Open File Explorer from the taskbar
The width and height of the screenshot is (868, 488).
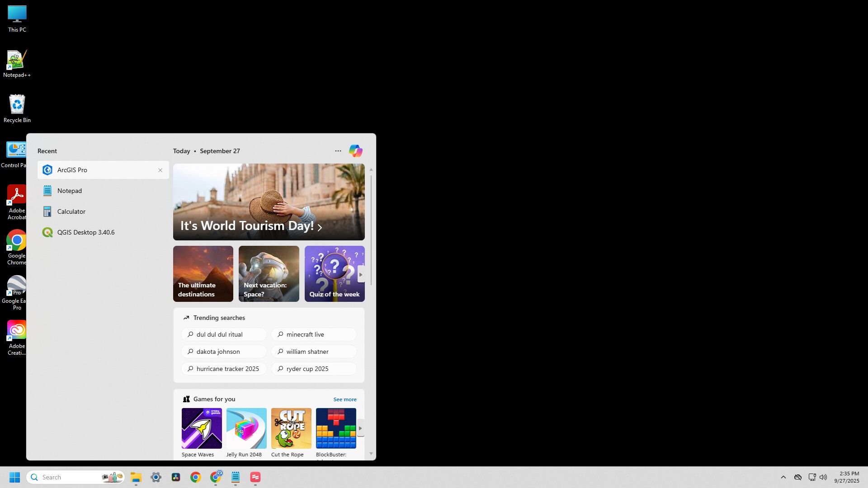pos(136,477)
